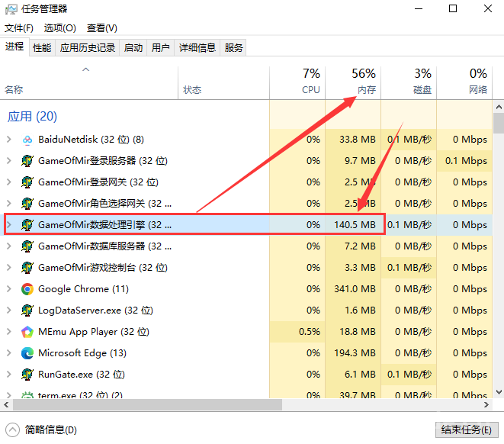Sort by the 内存 column header

tap(353, 83)
